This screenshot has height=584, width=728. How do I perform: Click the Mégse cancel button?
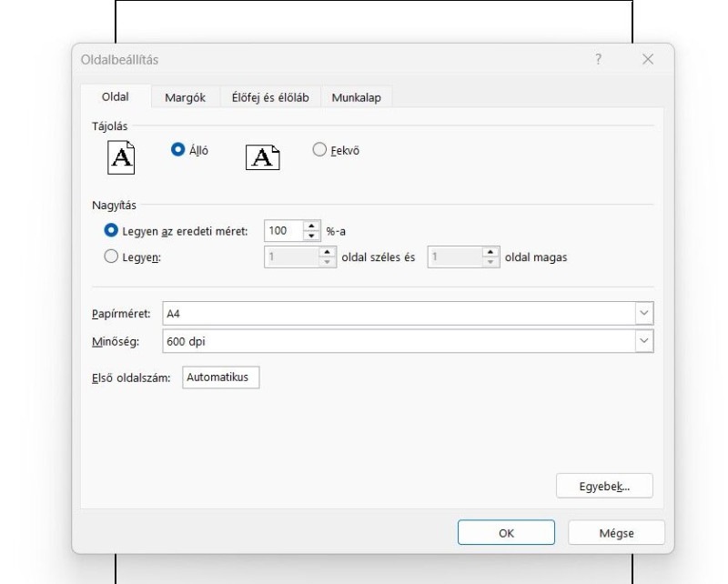616,532
